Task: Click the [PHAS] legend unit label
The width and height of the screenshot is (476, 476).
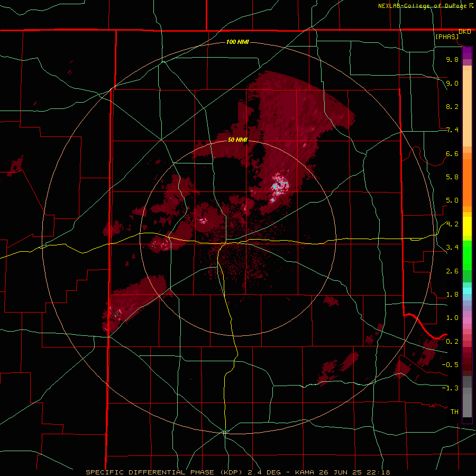Action: coord(447,36)
